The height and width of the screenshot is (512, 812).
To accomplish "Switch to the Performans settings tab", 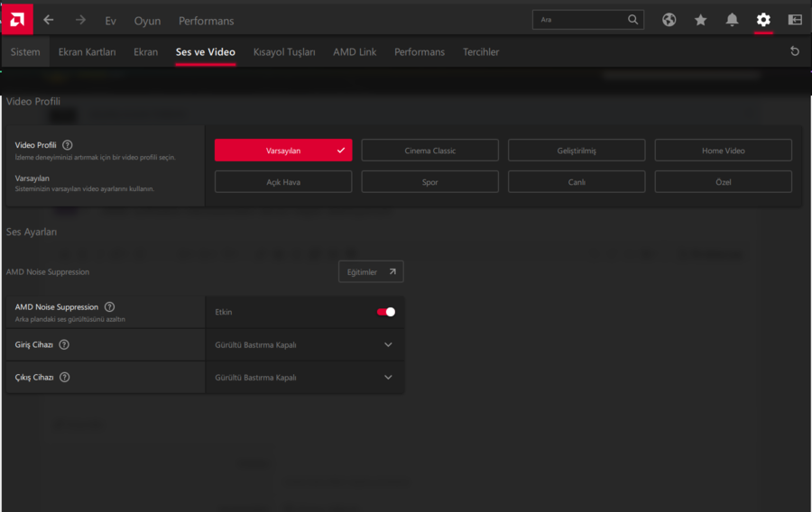I will tap(420, 51).
